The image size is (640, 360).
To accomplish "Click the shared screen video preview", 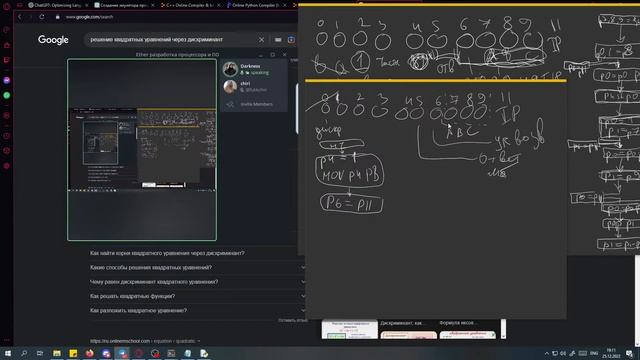I will pos(142,149).
